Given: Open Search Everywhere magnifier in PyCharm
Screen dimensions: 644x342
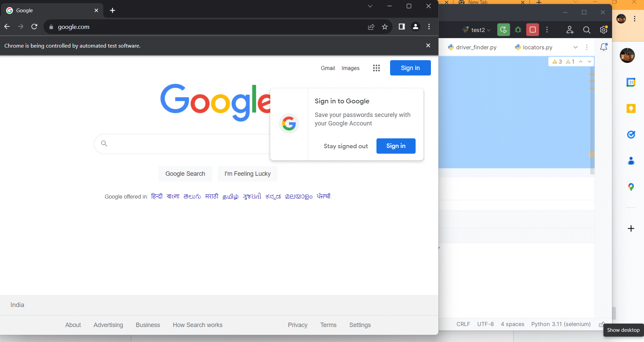Looking at the screenshot, I should 587,30.
